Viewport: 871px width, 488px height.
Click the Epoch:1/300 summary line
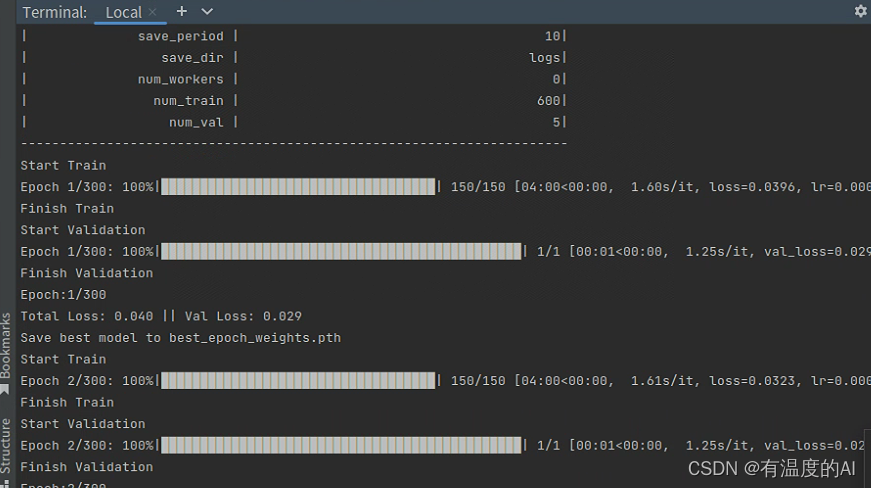tap(63, 295)
